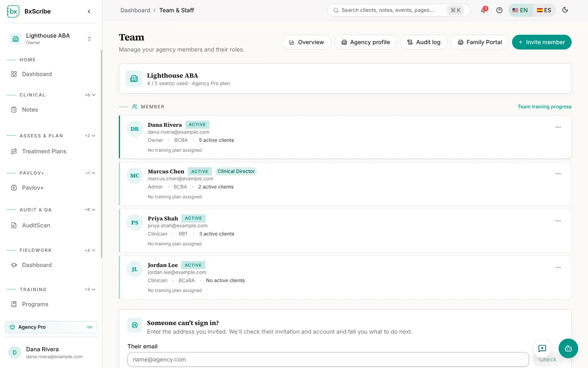Switch language to ES
The width and height of the screenshot is (588, 368).
tap(544, 10)
